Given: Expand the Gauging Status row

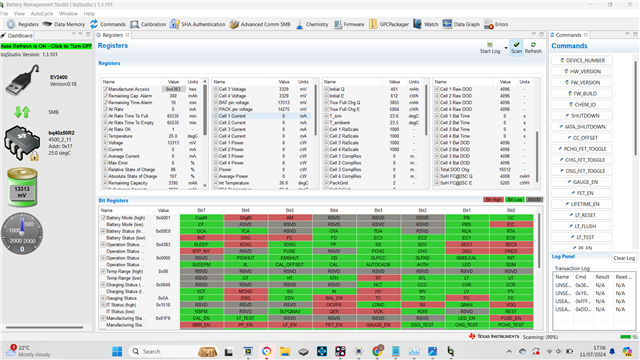Looking at the screenshot, I should pyautogui.click(x=103, y=298).
